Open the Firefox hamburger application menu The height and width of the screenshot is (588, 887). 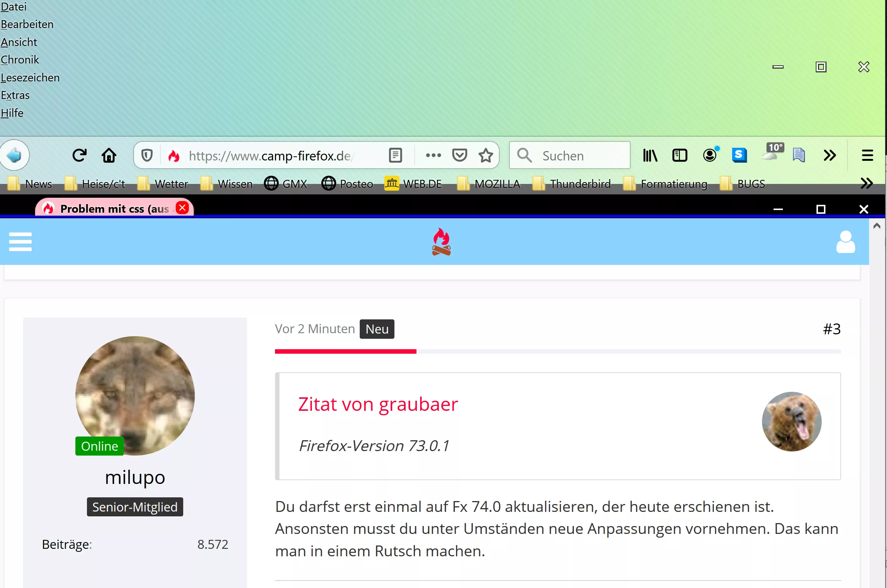click(x=867, y=155)
